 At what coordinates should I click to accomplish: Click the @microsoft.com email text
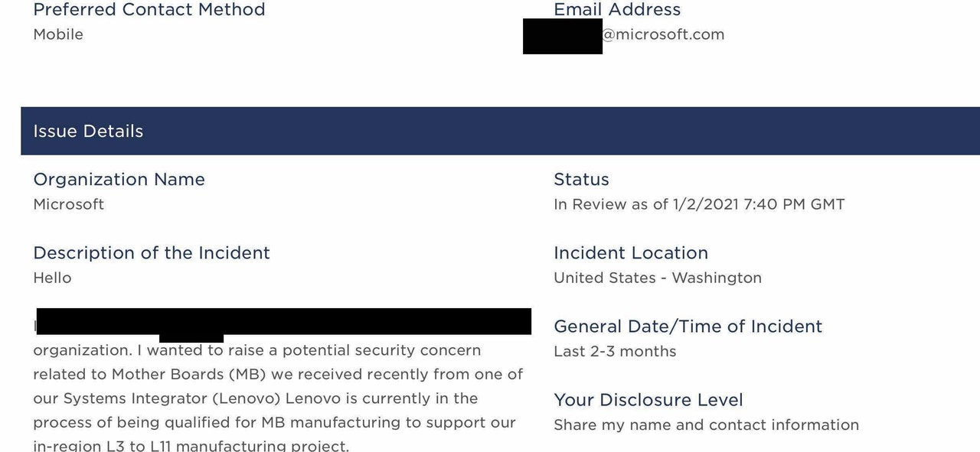[x=663, y=34]
